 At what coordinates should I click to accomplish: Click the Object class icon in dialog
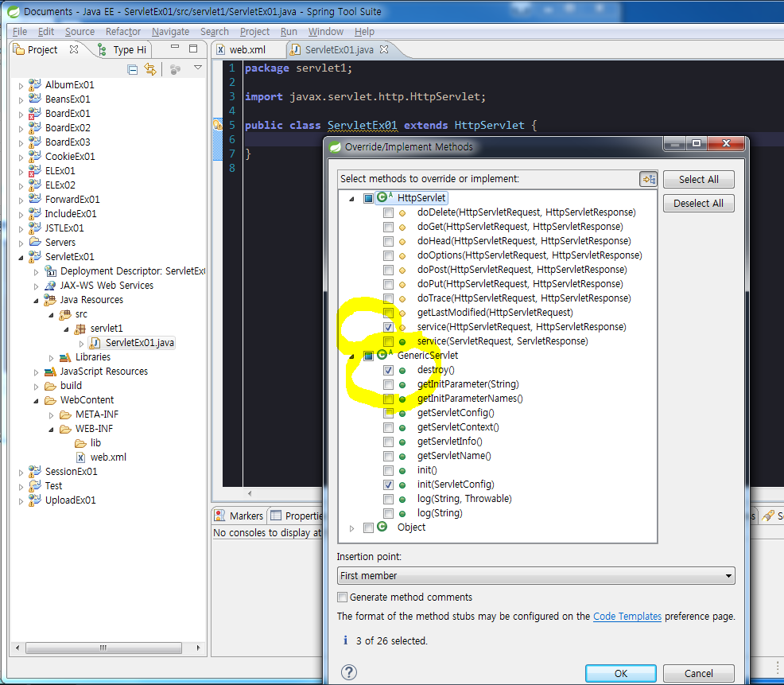[x=382, y=527]
